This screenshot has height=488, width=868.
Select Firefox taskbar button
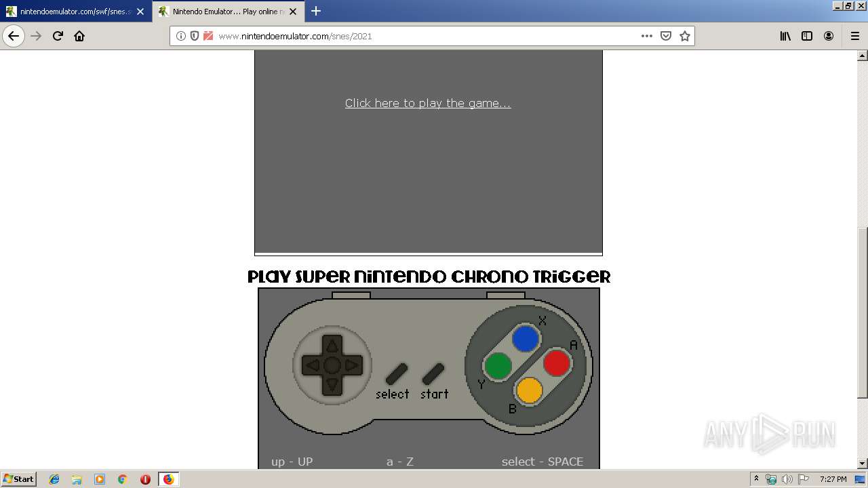coord(168,479)
